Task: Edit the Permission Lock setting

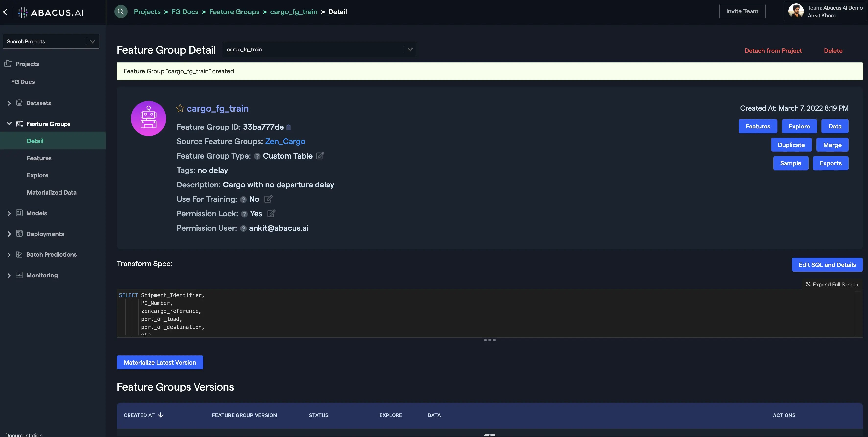Action: [271, 214]
